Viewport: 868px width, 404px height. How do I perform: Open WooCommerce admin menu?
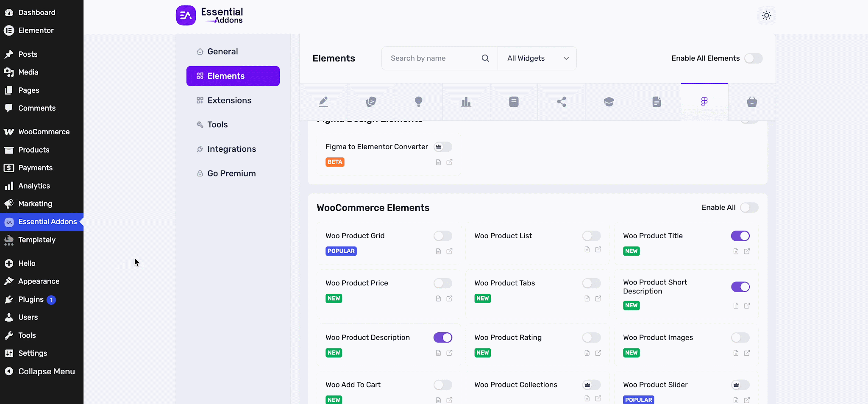[42, 132]
